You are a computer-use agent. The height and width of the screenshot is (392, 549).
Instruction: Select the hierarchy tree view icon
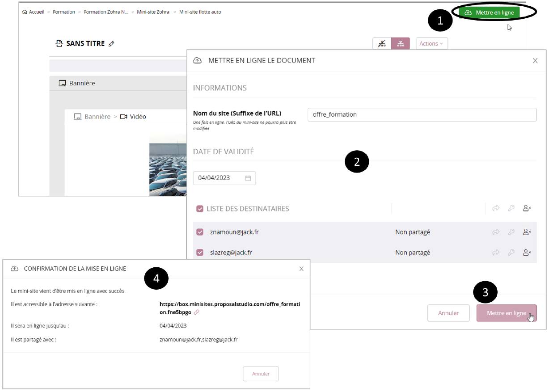401,43
